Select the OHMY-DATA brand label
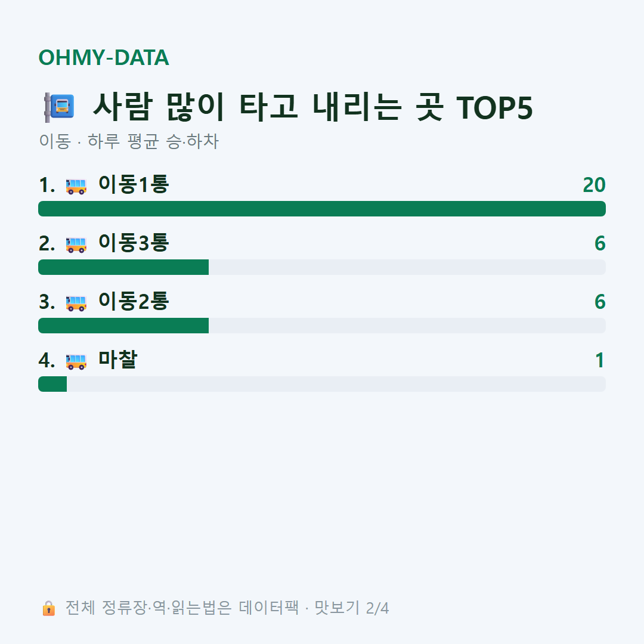This screenshot has height=644, width=644. 104,57
